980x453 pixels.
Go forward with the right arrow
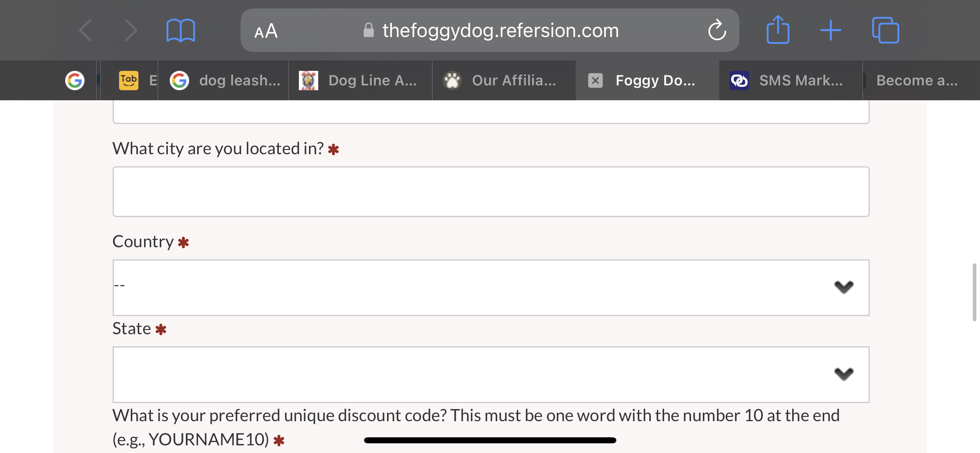pyautogui.click(x=131, y=30)
